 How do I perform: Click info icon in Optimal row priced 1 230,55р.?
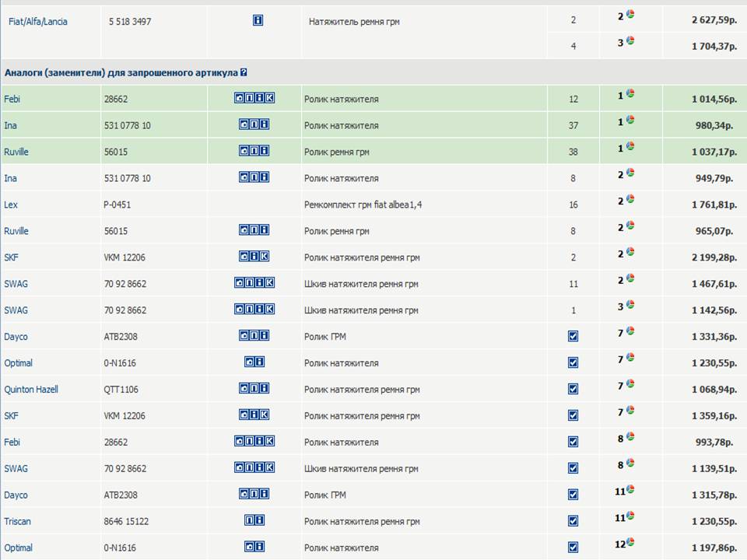pyautogui.click(x=260, y=362)
